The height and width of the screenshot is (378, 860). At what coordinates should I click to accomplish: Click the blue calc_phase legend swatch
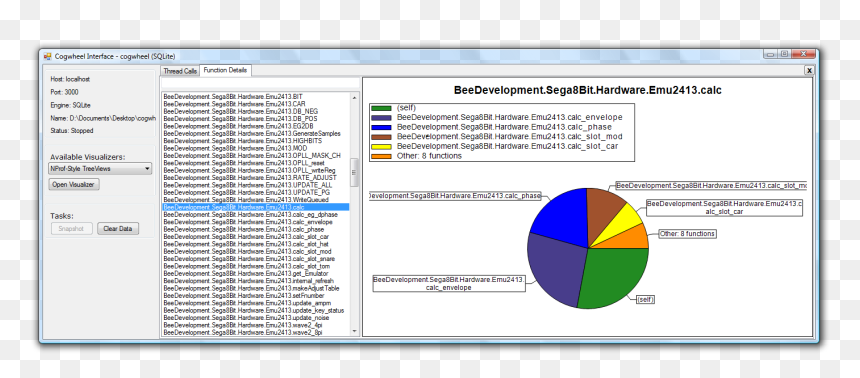point(381,127)
